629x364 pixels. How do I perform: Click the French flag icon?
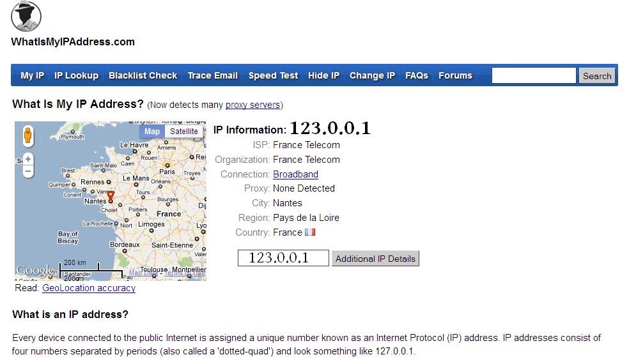[309, 232]
